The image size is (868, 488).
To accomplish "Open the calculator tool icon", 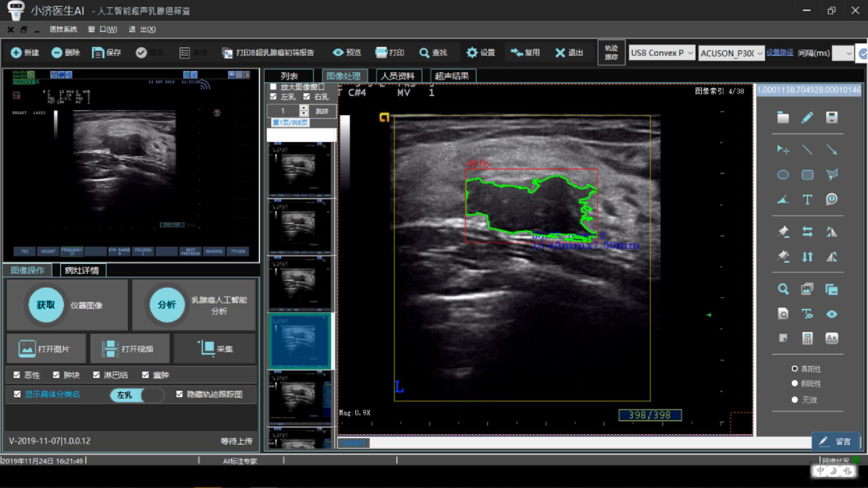I will [x=807, y=338].
